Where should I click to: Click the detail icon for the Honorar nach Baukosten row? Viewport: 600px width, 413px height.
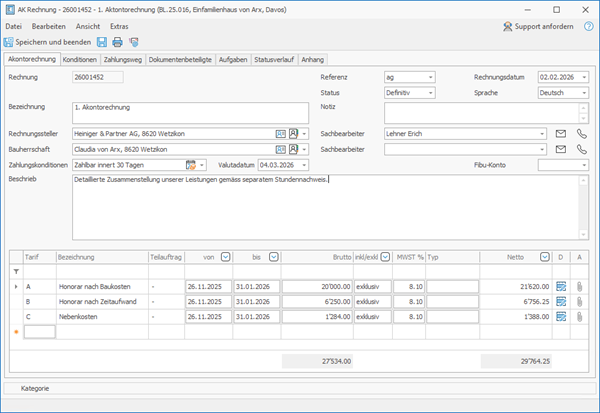[x=561, y=287]
